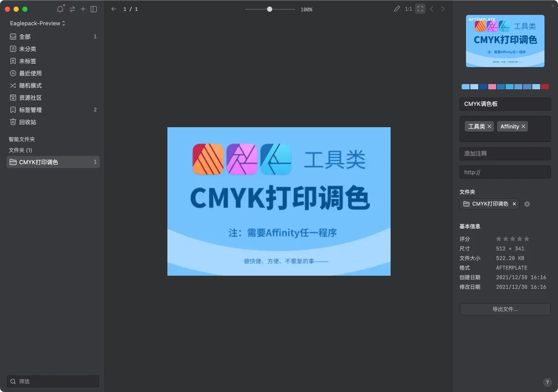The height and width of the screenshot is (392, 558).
Task: Adjust the zoom slider handle
Action: coord(269,9)
